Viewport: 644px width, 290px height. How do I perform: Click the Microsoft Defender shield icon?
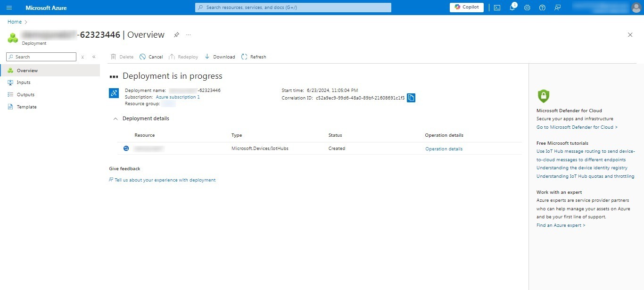click(x=544, y=96)
